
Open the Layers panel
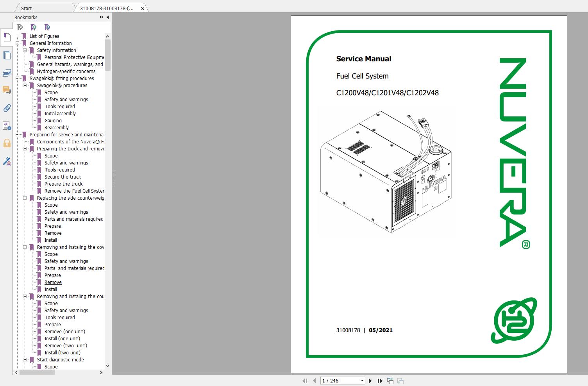7,73
